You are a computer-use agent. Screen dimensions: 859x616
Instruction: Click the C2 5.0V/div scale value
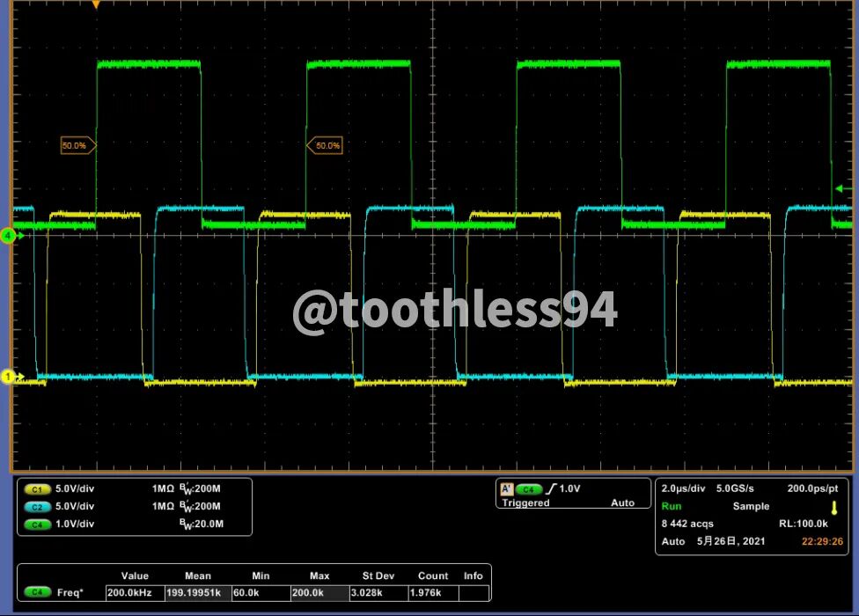coord(75,506)
